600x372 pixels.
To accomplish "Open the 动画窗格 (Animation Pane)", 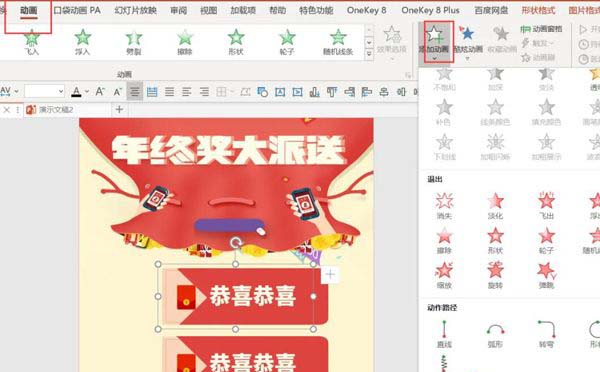I will pyautogui.click(x=542, y=29).
